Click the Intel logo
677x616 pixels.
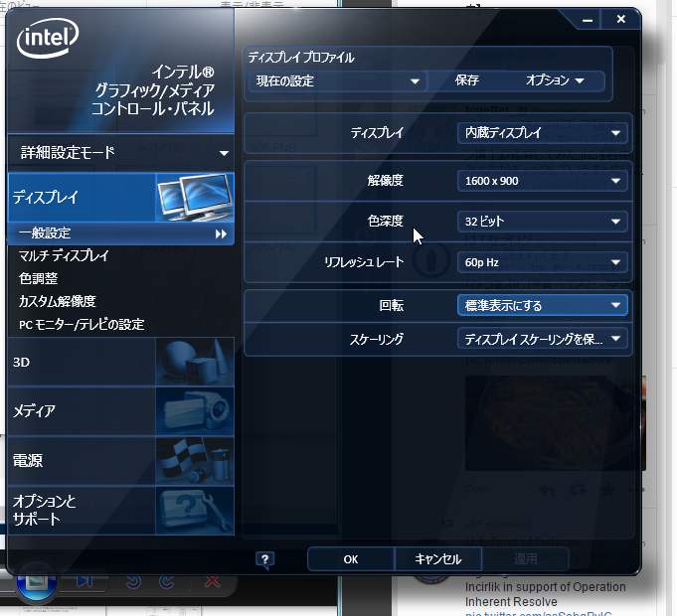pos(48,39)
